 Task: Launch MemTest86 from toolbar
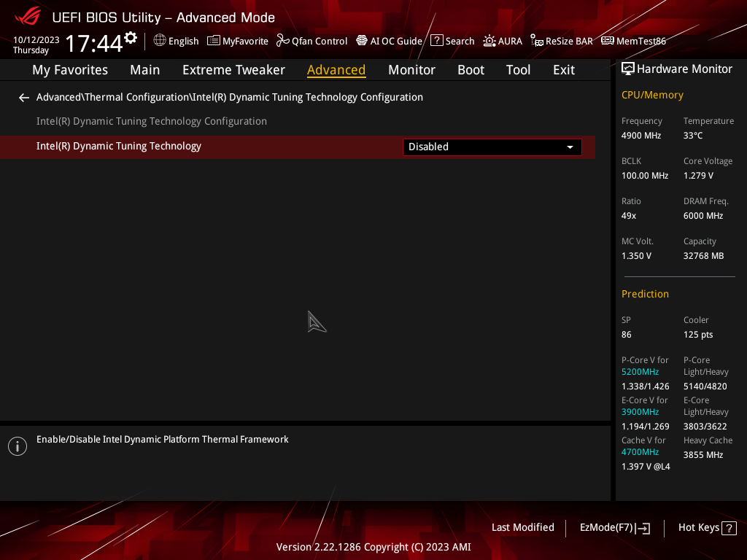(633, 41)
